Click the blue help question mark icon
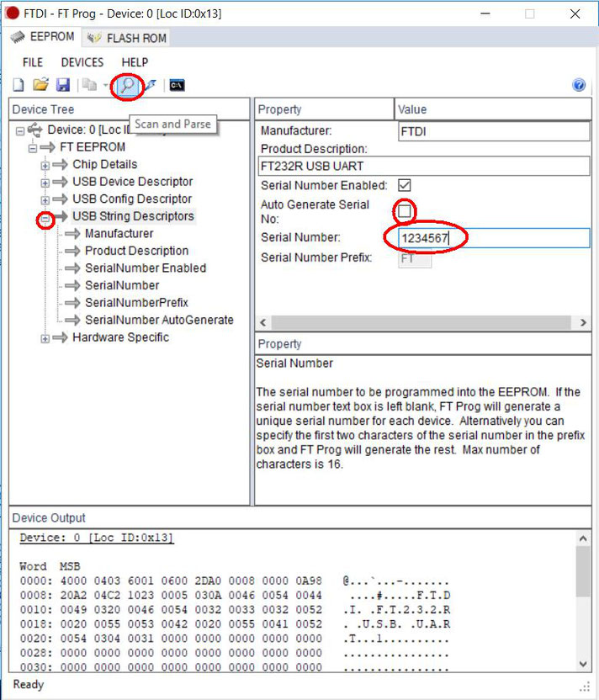599x700 pixels. [x=579, y=84]
